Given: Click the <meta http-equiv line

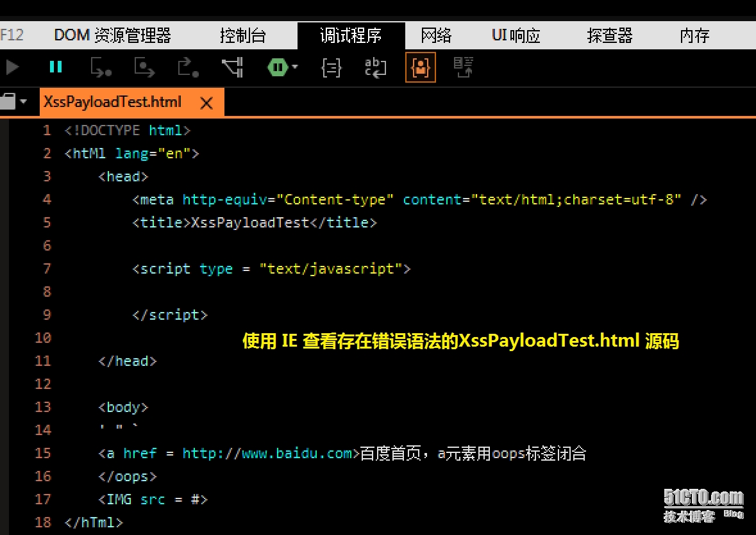Looking at the screenshot, I should pos(419,199).
